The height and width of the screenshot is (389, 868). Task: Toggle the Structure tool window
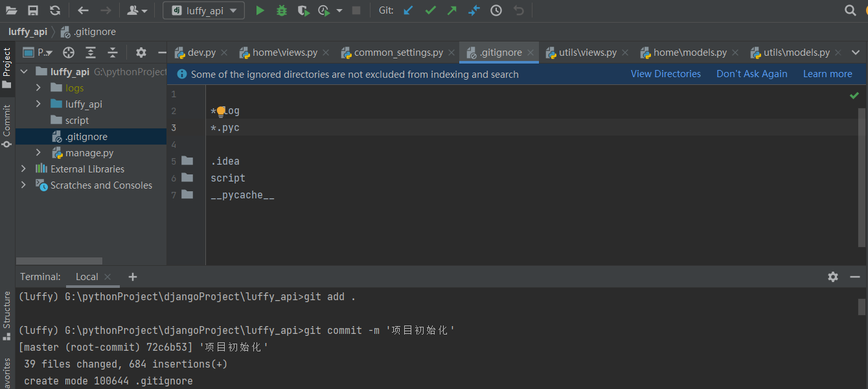[7, 315]
